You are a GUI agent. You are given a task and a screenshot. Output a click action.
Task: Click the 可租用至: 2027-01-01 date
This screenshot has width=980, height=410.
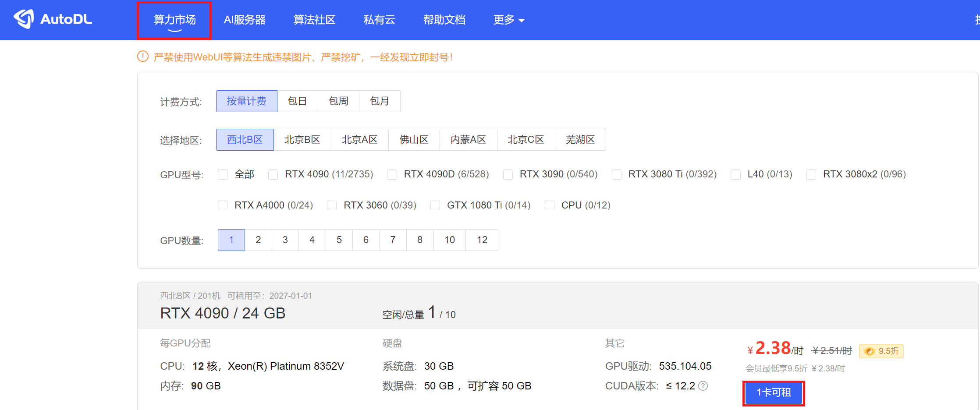pyautogui.click(x=270, y=296)
